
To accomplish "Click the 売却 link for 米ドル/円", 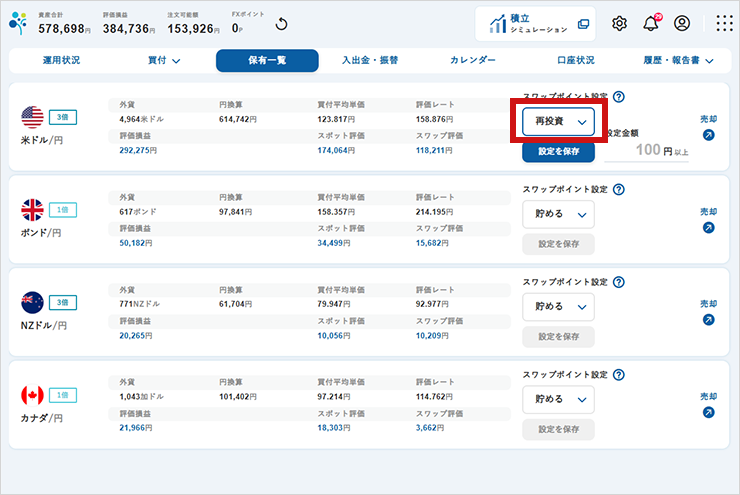I will pyautogui.click(x=708, y=119).
